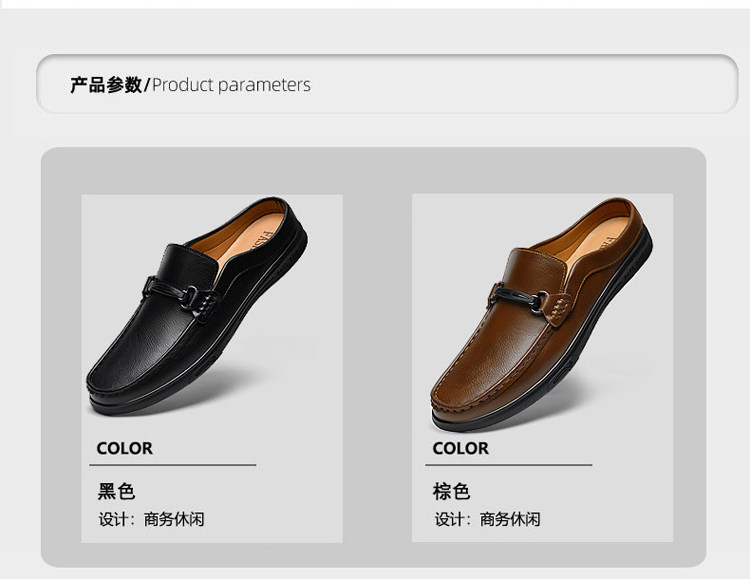Click 设计：商务休闲 text under 黑色
The height and width of the screenshot is (579, 750).
(x=151, y=519)
